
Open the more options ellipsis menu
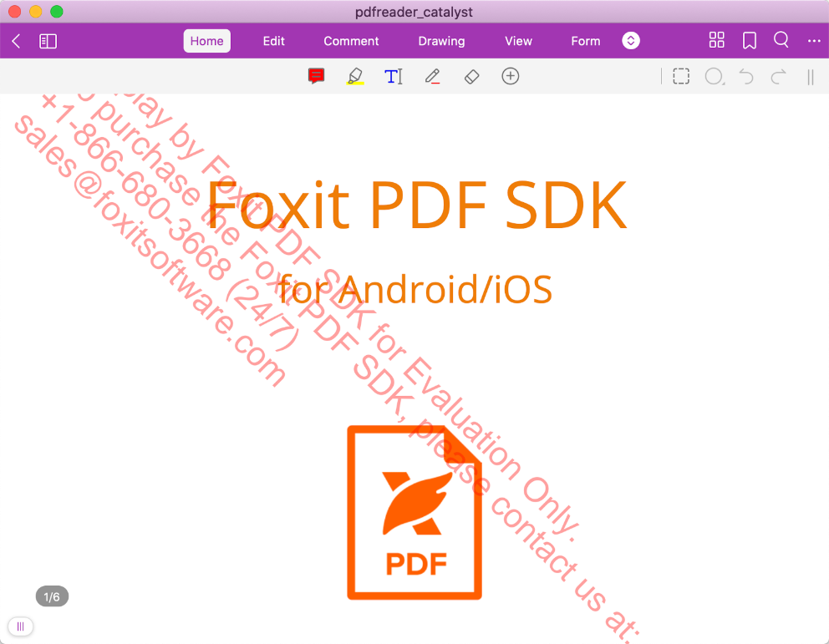814,41
